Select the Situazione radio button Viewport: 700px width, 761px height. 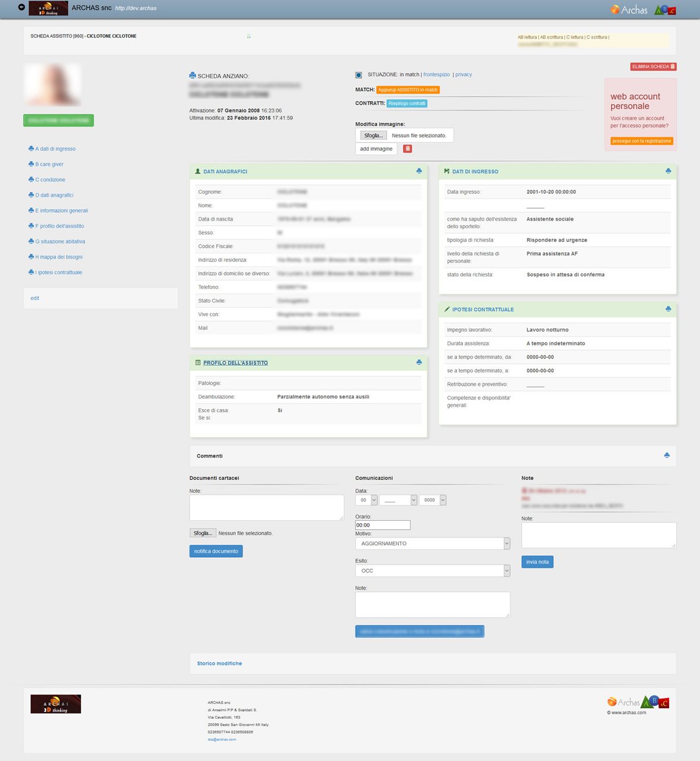358,75
